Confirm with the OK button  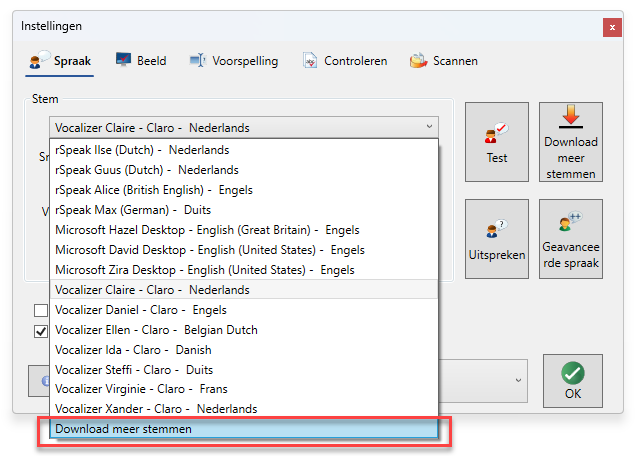coord(573,381)
